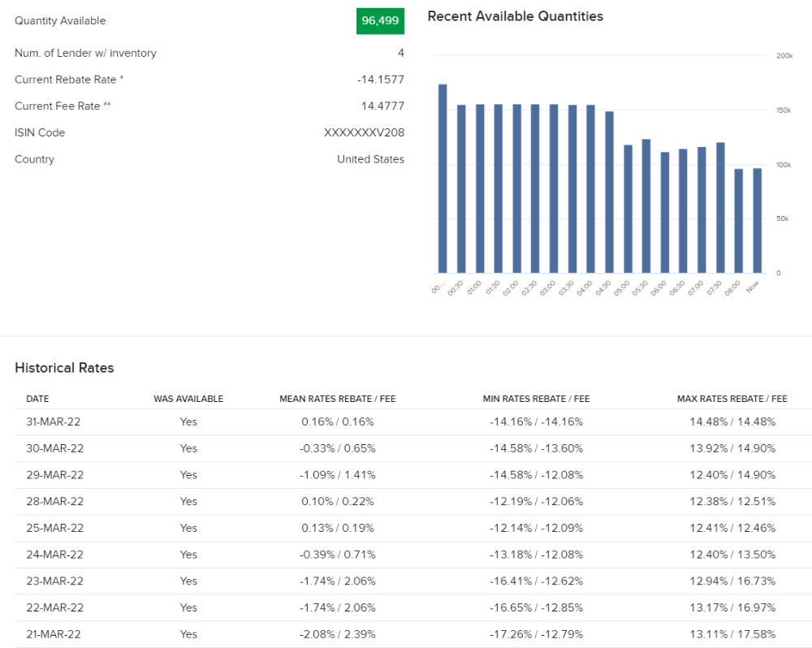Click max rates cell 12.94% / 16.73%

(732, 581)
